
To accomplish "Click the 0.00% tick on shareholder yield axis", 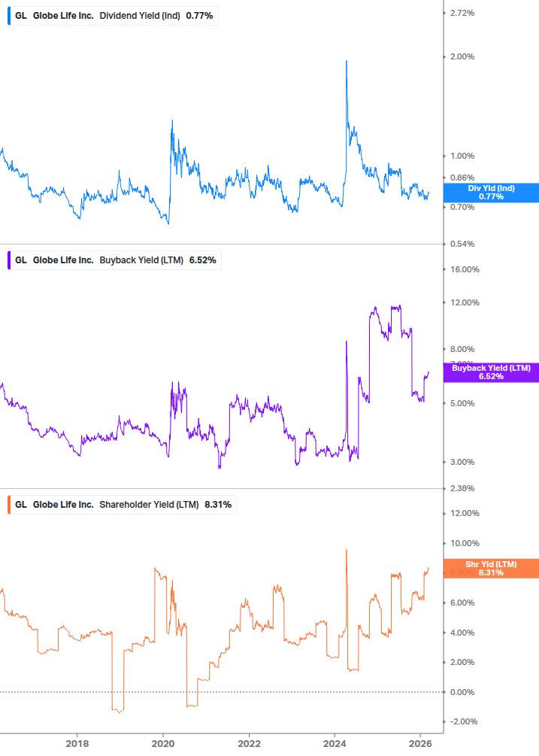I will (x=462, y=692).
